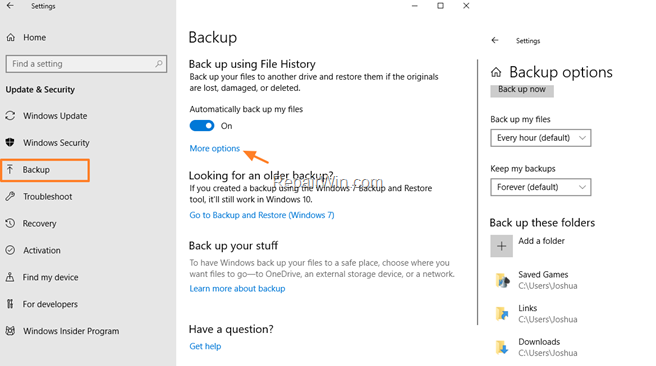656x366 pixels.
Task: Click the Windows Update sync icon
Action: tap(10, 116)
